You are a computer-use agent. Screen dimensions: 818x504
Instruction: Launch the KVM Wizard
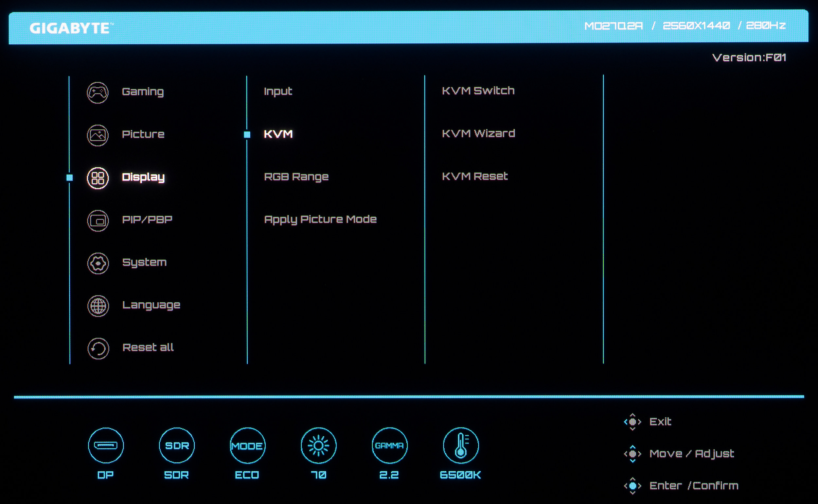point(478,133)
